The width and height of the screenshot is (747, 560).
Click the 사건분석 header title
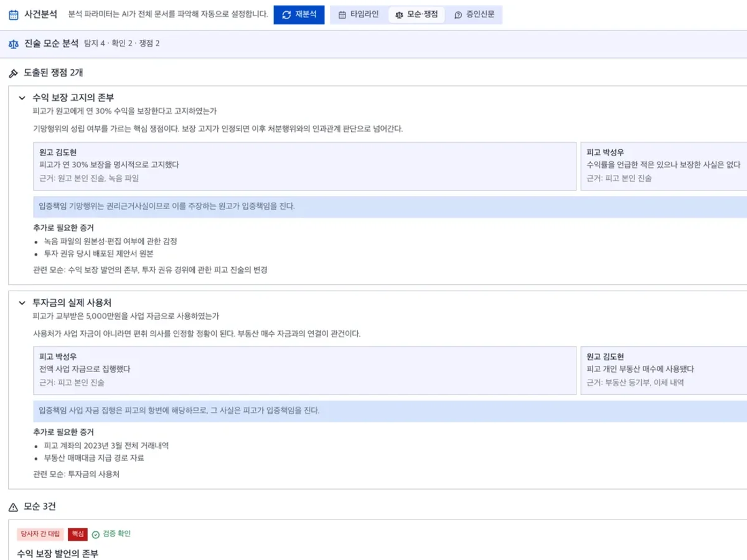tap(40, 14)
